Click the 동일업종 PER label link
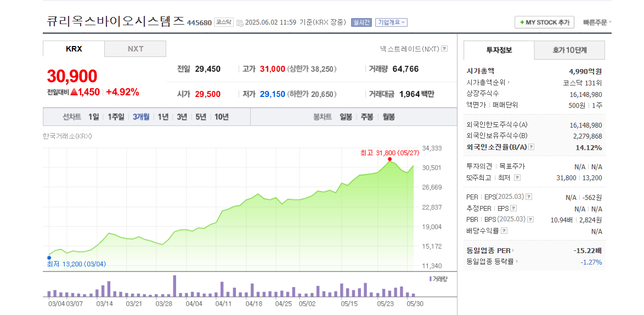The image size is (644, 315). (489, 250)
